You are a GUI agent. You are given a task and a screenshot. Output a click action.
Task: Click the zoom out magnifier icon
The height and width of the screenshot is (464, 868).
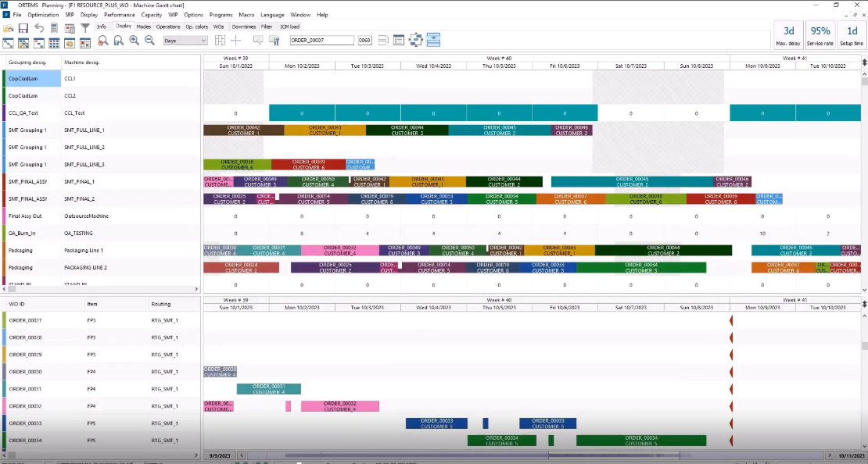[x=149, y=41]
